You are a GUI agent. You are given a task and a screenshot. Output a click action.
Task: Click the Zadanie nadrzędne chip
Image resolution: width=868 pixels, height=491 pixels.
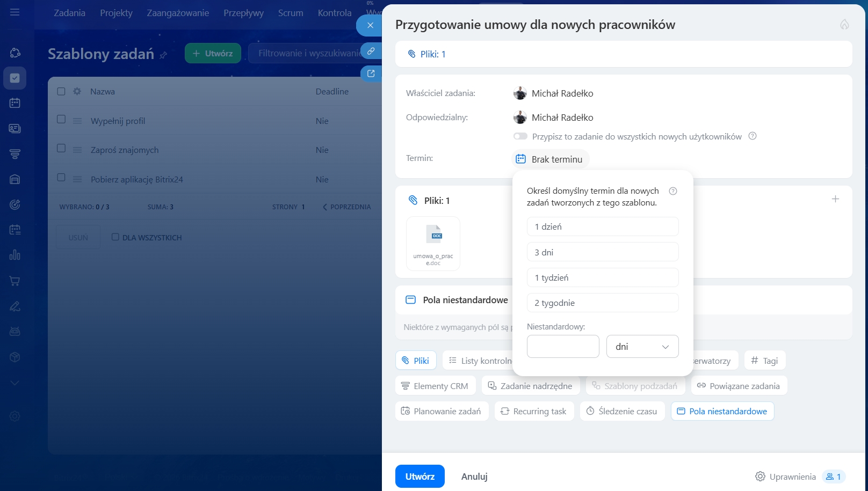[530, 386]
